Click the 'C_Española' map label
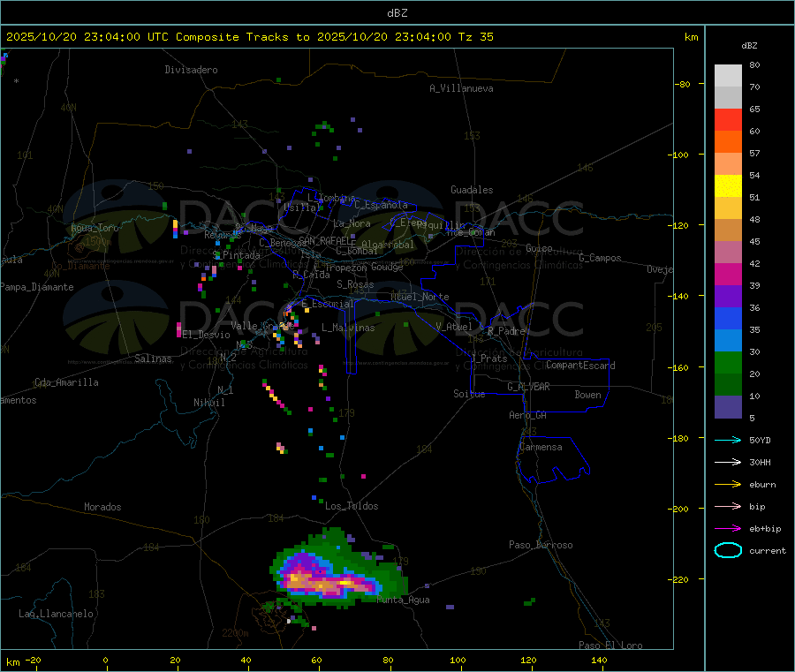This screenshot has height=672, width=795. (382, 205)
